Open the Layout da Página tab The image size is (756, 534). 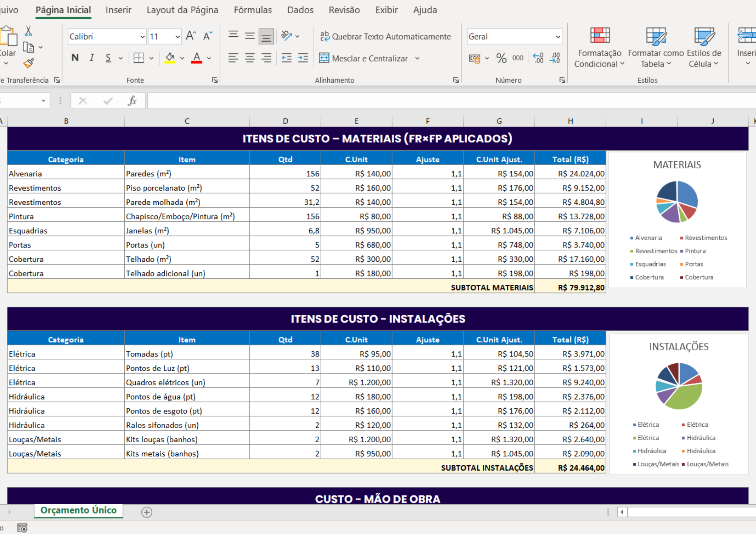click(182, 10)
